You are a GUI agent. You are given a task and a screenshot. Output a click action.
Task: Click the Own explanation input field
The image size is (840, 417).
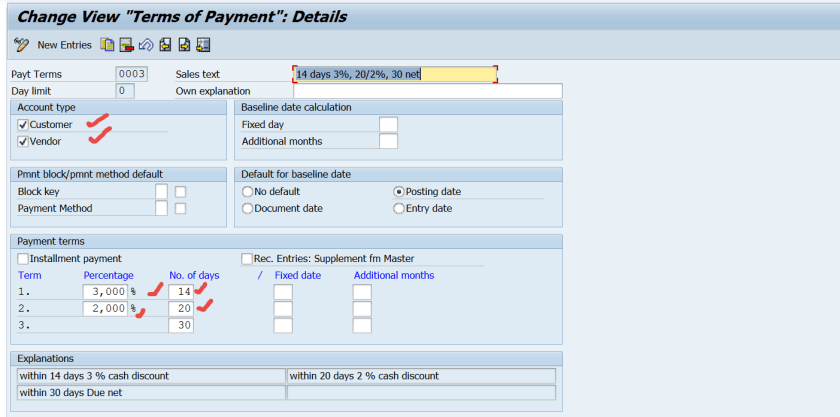[x=428, y=91]
